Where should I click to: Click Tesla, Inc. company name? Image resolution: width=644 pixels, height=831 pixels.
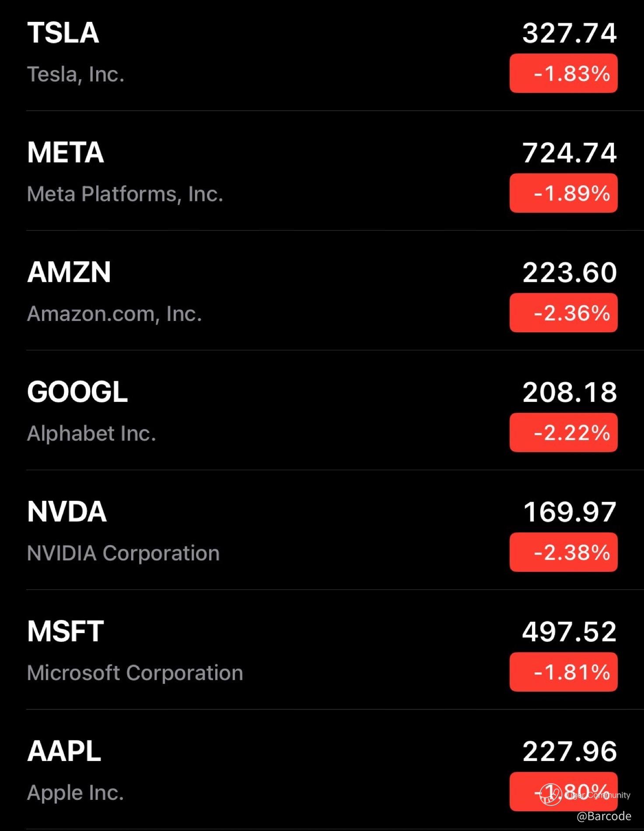pyautogui.click(x=76, y=74)
